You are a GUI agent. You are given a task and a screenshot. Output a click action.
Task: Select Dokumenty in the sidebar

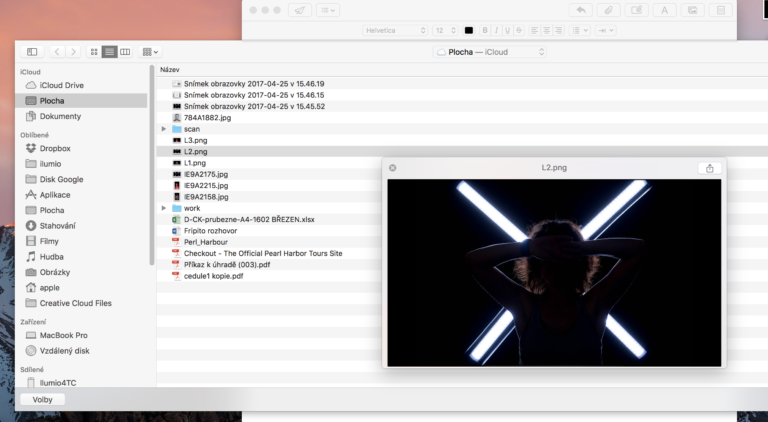pos(60,116)
